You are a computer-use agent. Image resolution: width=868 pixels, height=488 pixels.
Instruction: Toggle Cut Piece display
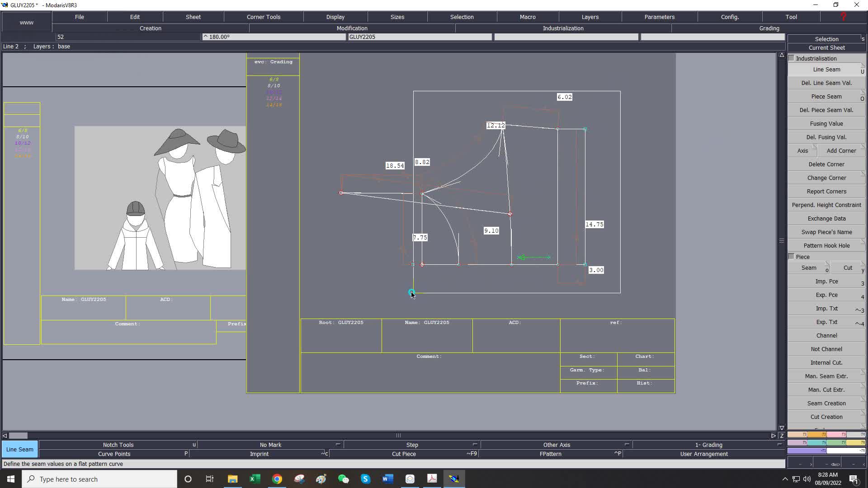[404, 454]
